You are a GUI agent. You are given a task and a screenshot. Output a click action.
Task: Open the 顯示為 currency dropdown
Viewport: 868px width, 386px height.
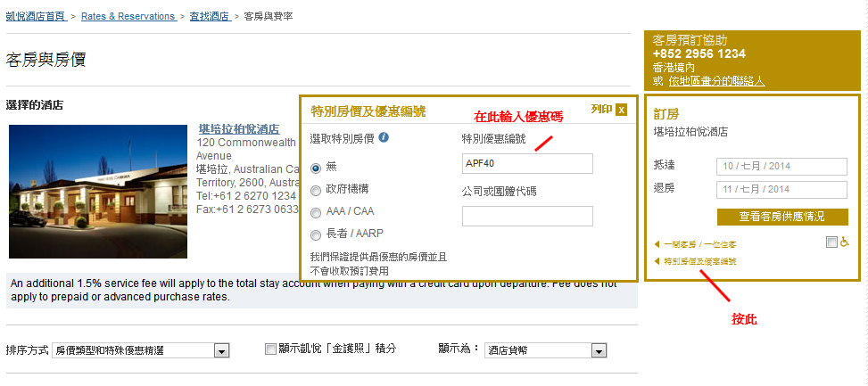pos(541,351)
